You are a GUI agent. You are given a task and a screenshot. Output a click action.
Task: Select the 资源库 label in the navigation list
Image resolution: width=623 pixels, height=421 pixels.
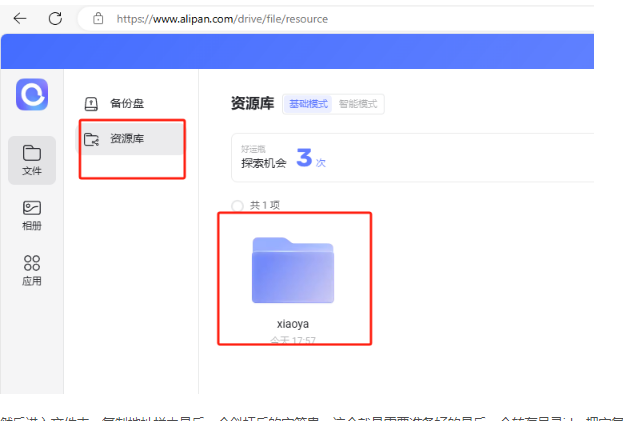pos(127,139)
